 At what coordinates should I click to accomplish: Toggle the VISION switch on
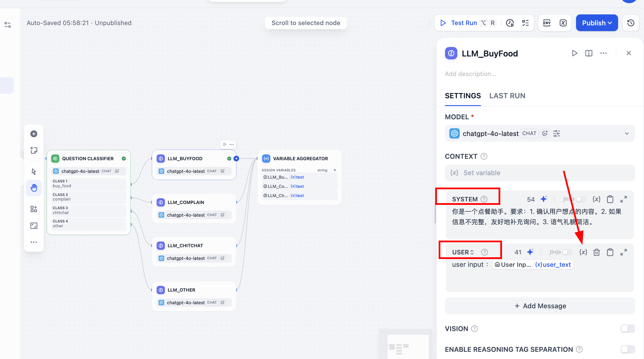coord(628,328)
